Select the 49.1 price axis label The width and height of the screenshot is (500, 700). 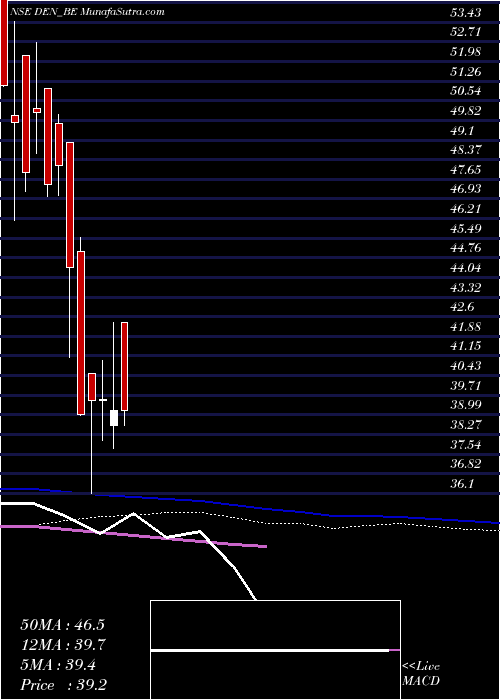(x=462, y=131)
